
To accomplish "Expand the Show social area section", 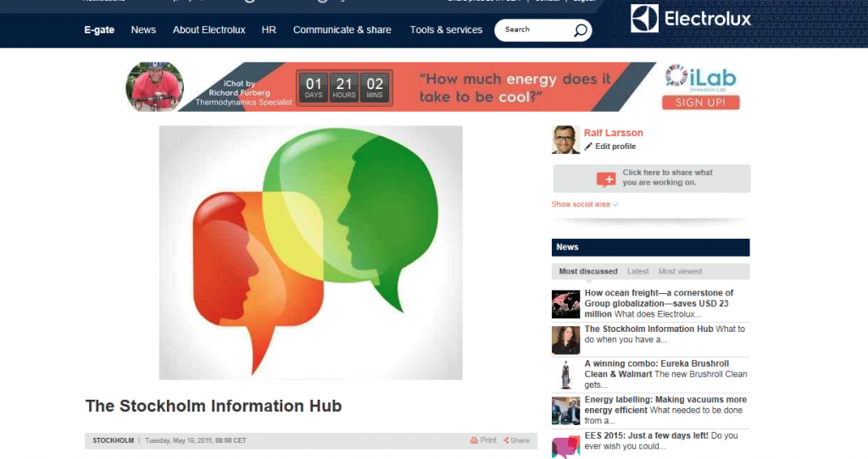I will click(584, 204).
